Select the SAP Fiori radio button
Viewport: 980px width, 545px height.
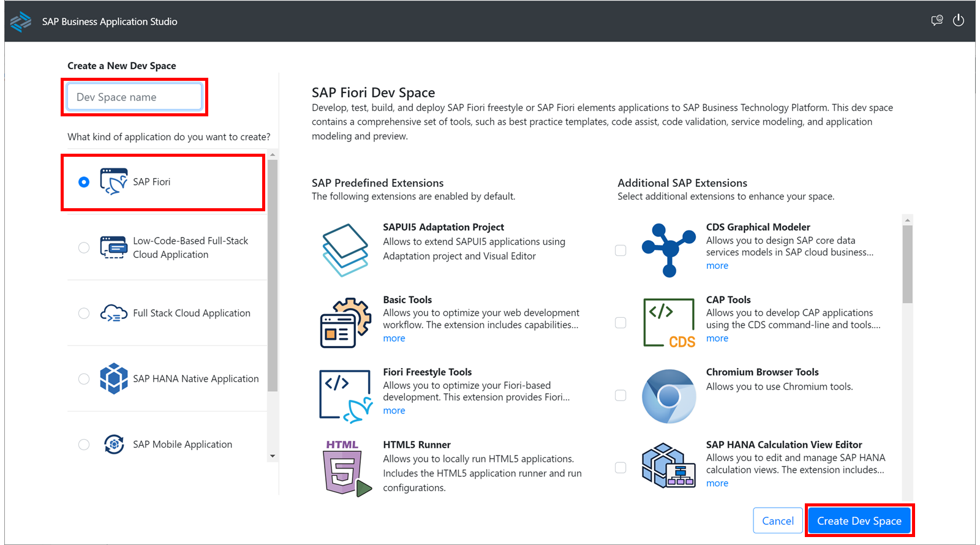pos(84,182)
